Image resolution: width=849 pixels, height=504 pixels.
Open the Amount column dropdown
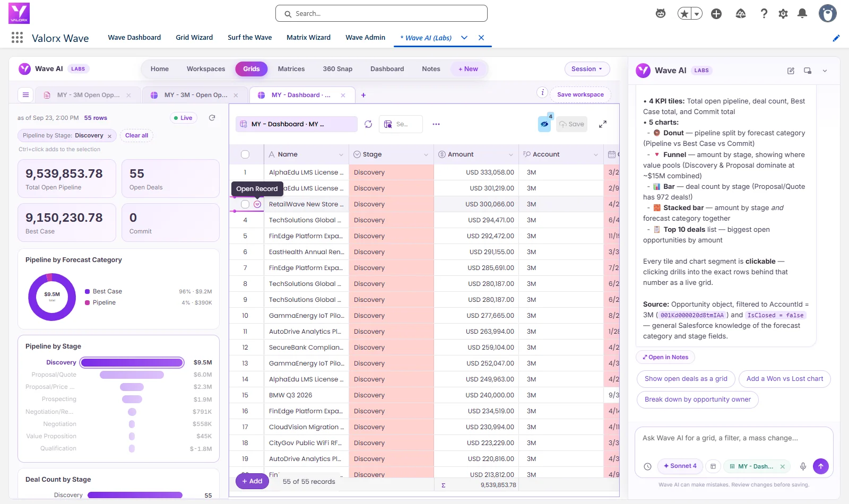(511, 155)
